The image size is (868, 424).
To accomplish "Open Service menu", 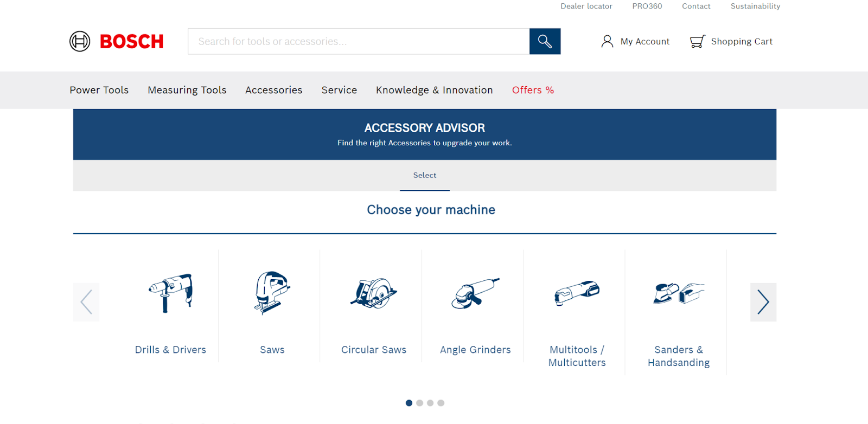I will click(x=339, y=90).
